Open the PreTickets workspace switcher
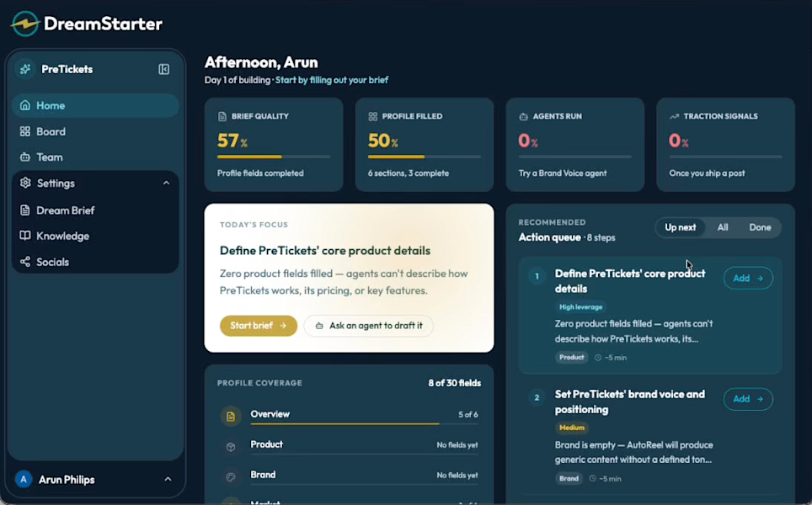This screenshot has width=812, height=505. [67, 69]
